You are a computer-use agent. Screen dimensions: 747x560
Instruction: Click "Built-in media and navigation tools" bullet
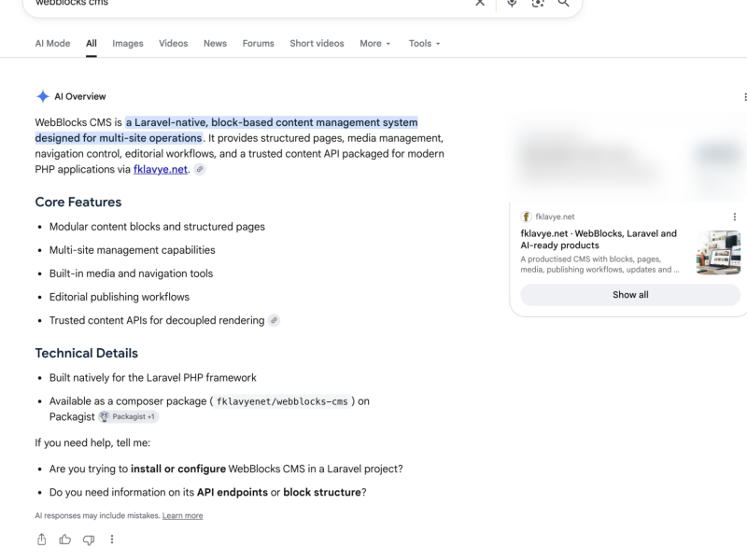click(x=131, y=273)
